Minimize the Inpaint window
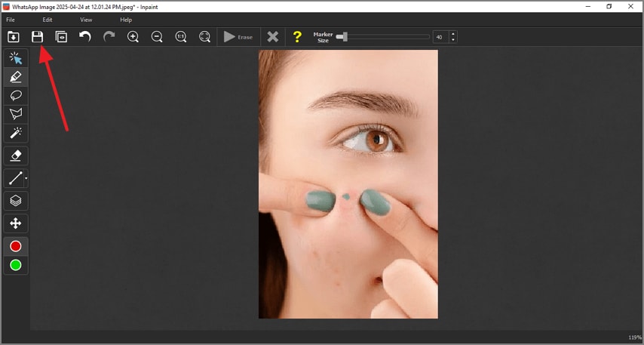 [x=587, y=7]
